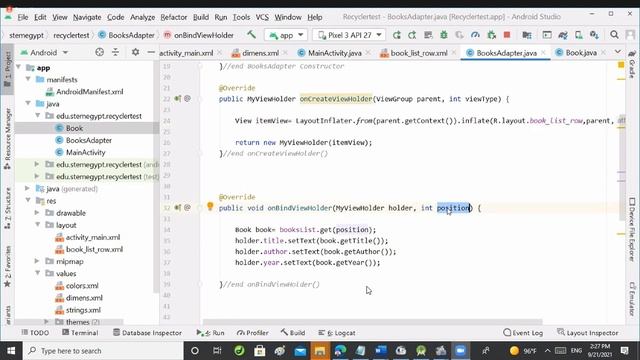Open the Emulator side panel
Screen dimensions: 640x360
coord(632,299)
